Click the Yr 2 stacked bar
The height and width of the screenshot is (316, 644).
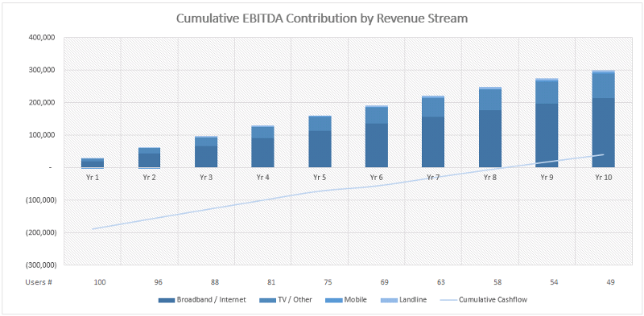(149, 158)
